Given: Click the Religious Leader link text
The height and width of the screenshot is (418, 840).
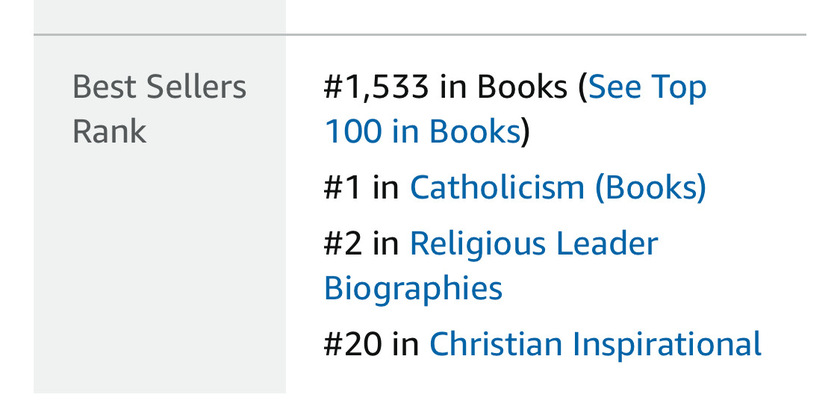Looking at the screenshot, I should [534, 244].
